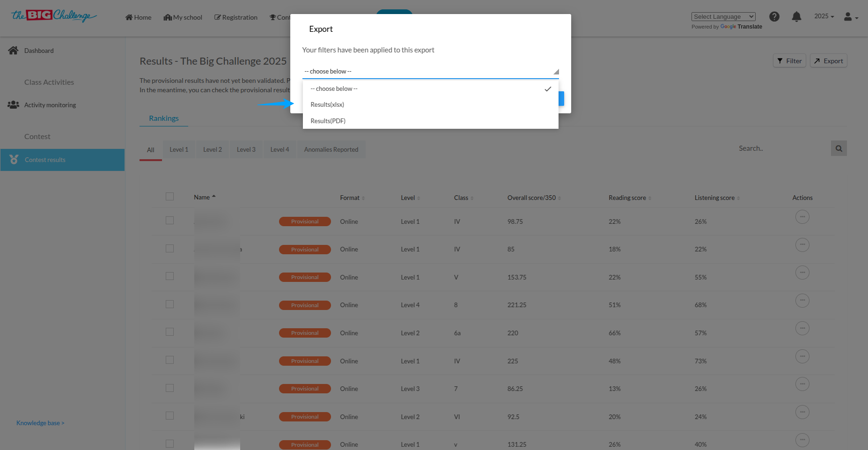Click the search magnifier button
Viewport: 868px width, 450px height.
(x=839, y=148)
